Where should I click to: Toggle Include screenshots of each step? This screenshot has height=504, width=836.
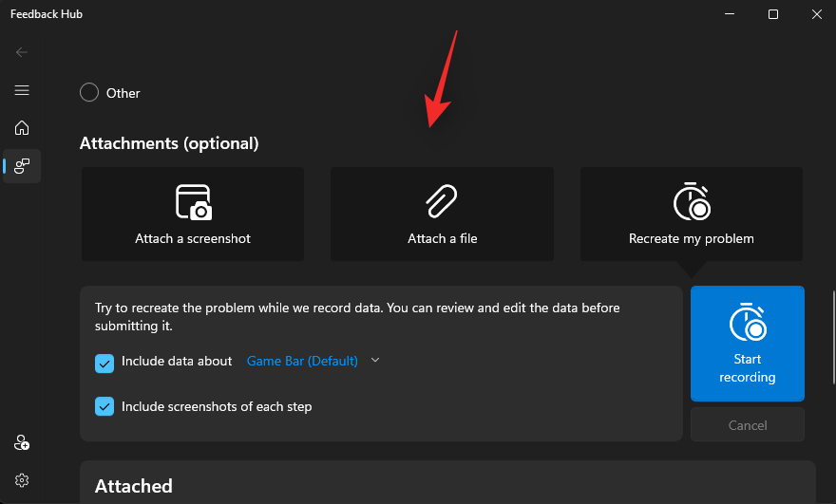[x=104, y=406]
